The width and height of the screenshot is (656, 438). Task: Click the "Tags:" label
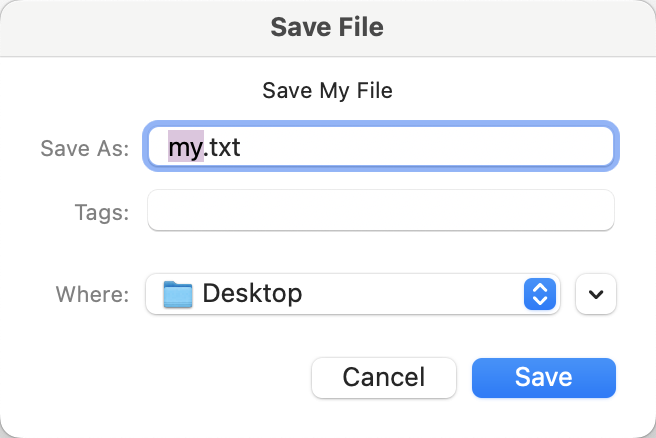(101, 211)
